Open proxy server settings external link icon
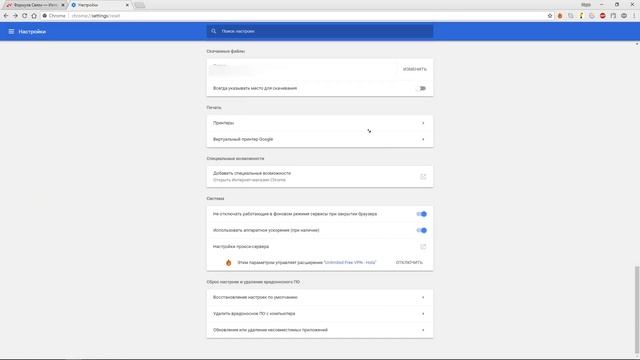Viewport: 640px width, 360px height. 423,247
